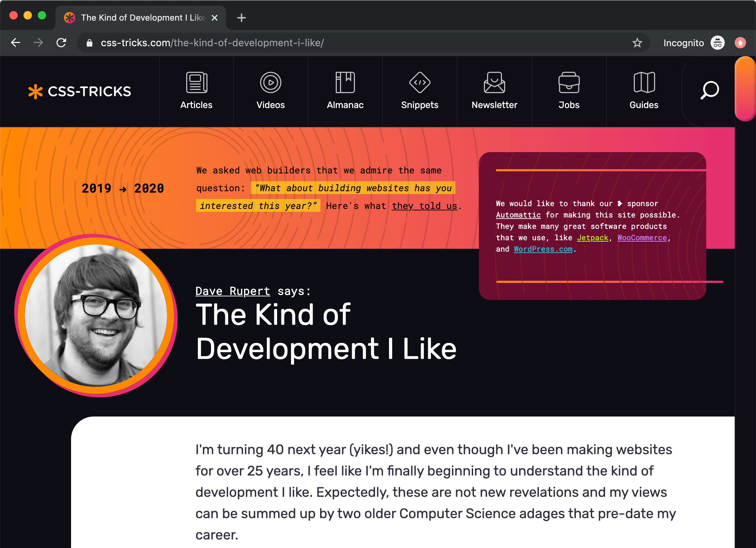Click the Jobs briefcase icon

(569, 82)
